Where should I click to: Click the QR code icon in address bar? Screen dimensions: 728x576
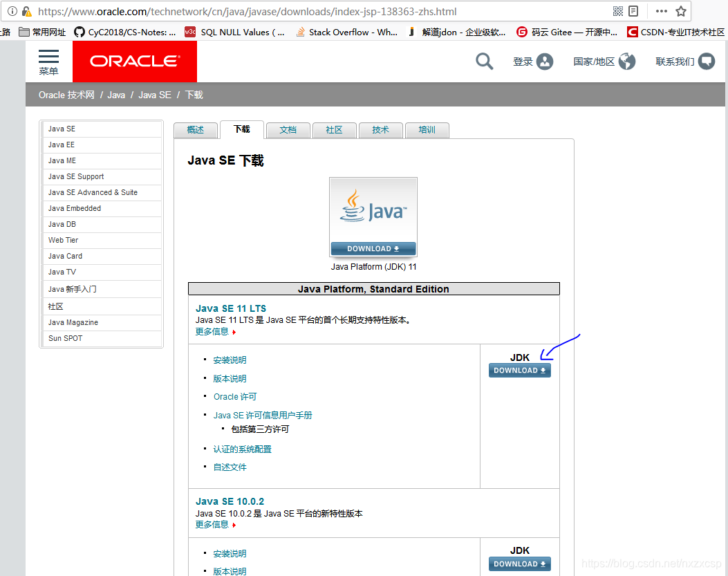click(618, 11)
